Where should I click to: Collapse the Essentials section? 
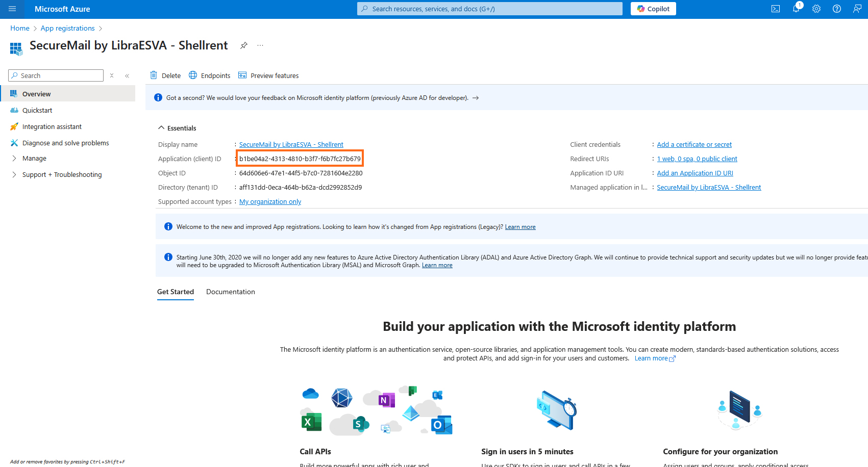(x=177, y=128)
